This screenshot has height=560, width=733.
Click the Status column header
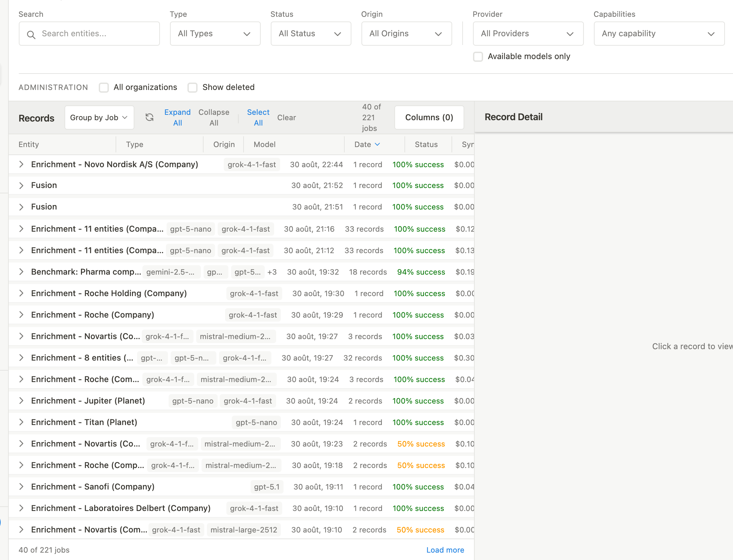point(426,144)
